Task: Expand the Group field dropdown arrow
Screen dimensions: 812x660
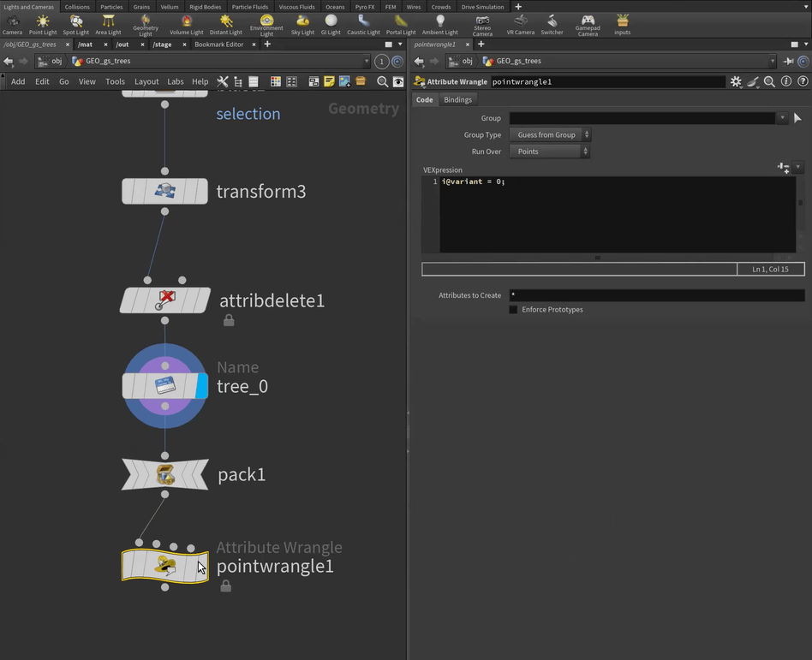Action: (782, 118)
